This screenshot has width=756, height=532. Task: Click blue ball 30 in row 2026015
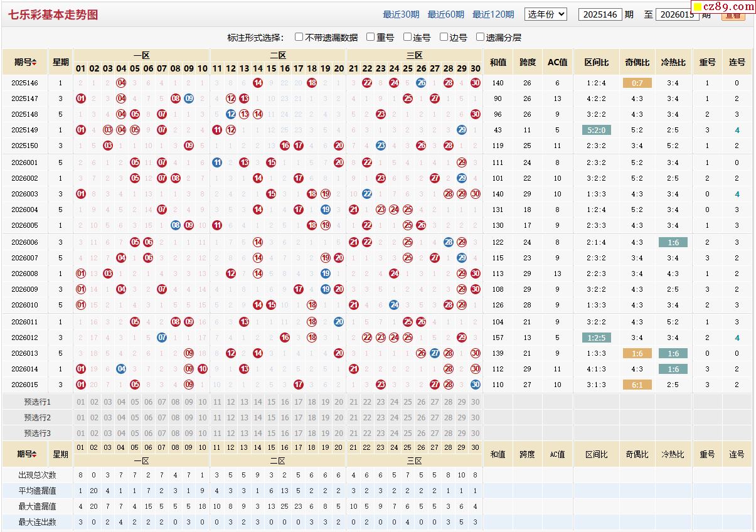pyautogui.click(x=476, y=385)
